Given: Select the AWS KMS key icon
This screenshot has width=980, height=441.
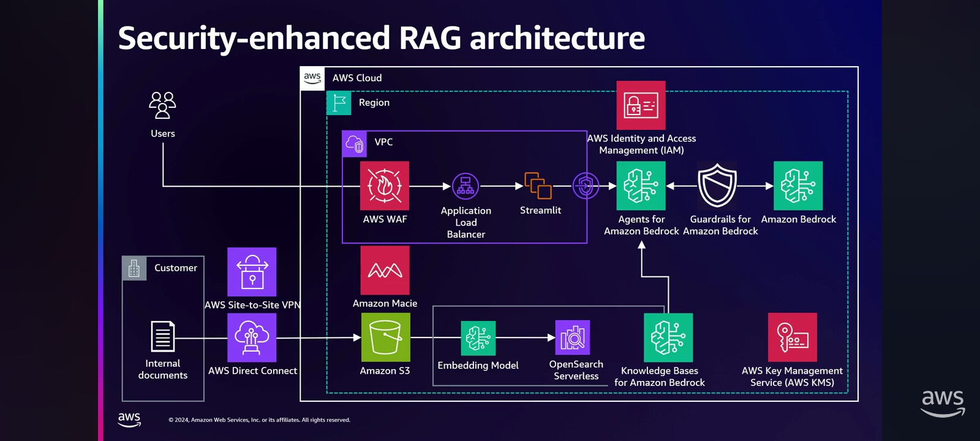Looking at the screenshot, I should coord(793,337).
